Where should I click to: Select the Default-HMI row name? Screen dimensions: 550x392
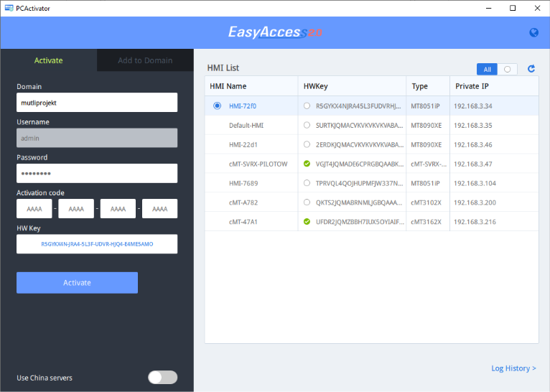[246, 125]
